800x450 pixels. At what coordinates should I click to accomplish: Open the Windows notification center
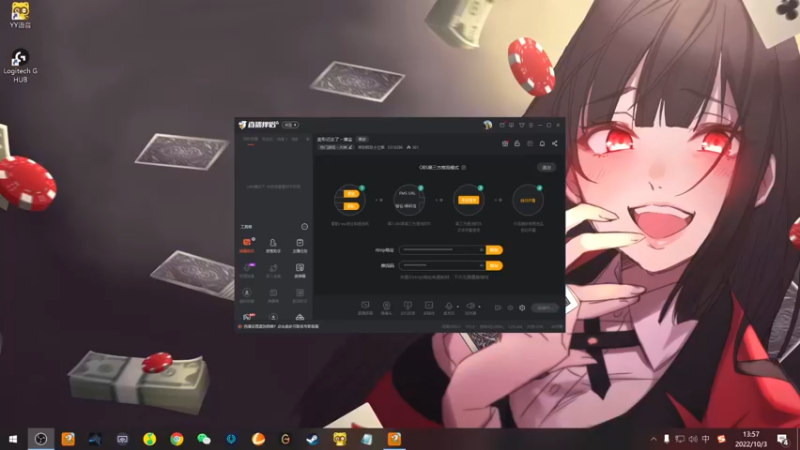[783, 439]
